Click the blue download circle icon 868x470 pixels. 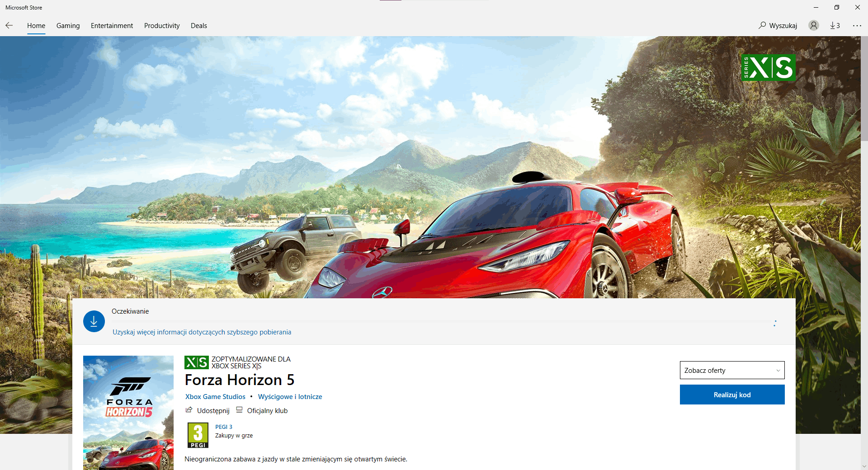[94, 321]
